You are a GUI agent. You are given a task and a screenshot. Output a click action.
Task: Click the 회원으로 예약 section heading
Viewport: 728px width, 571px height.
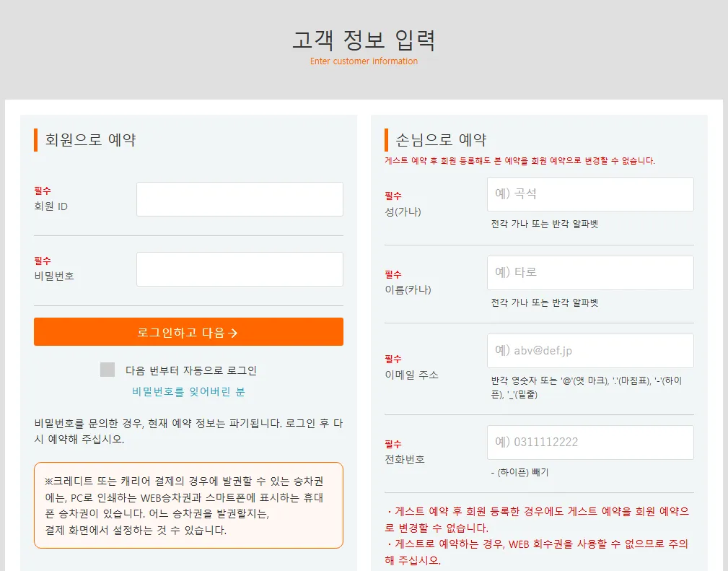91,139
